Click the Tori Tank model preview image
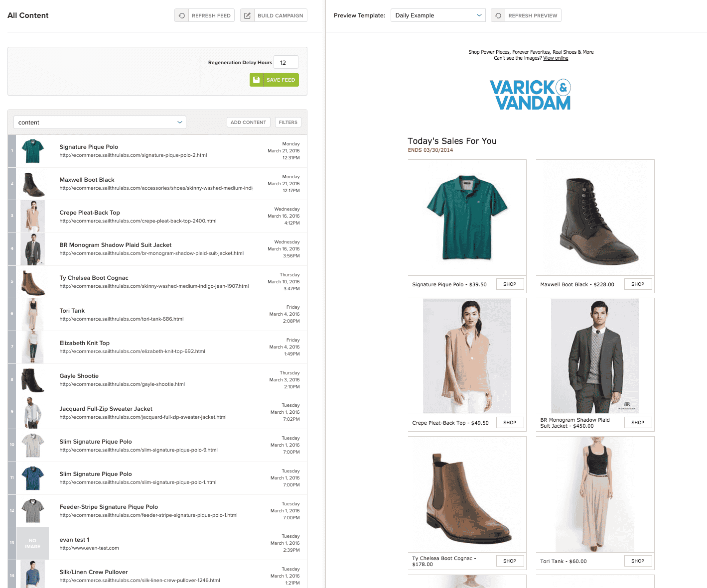The image size is (707, 588). tap(595, 494)
